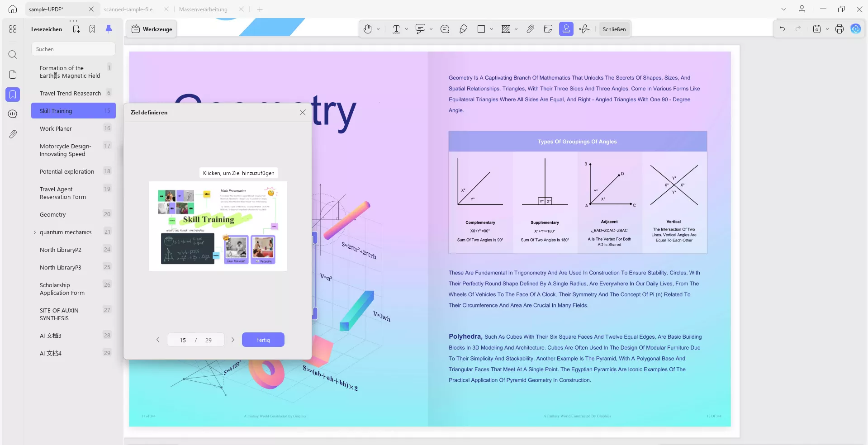The width and height of the screenshot is (868, 445).
Task: Open the search panel in left sidebar
Action: click(13, 55)
